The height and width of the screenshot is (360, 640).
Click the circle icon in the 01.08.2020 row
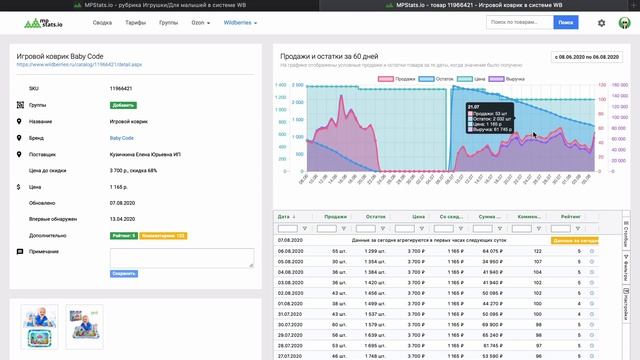point(592,304)
